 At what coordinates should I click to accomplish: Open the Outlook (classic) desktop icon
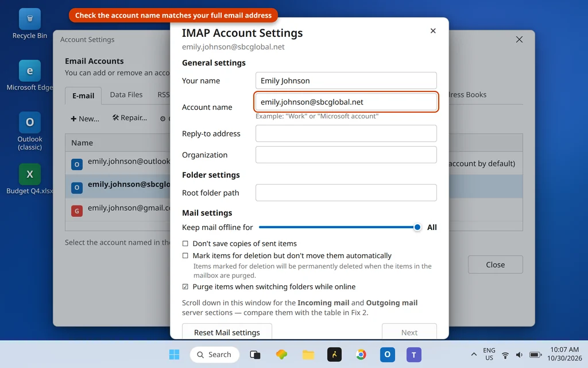point(30,131)
